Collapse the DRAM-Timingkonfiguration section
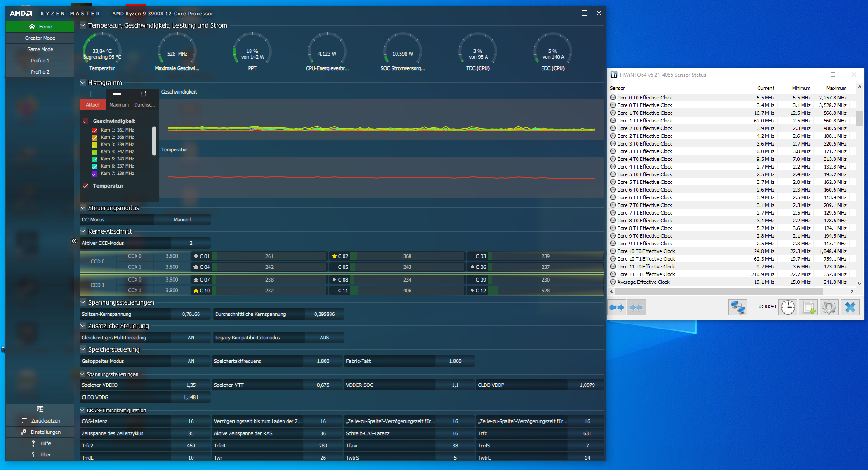Image resolution: width=868 pixels, height=470 pixels. 82,410
